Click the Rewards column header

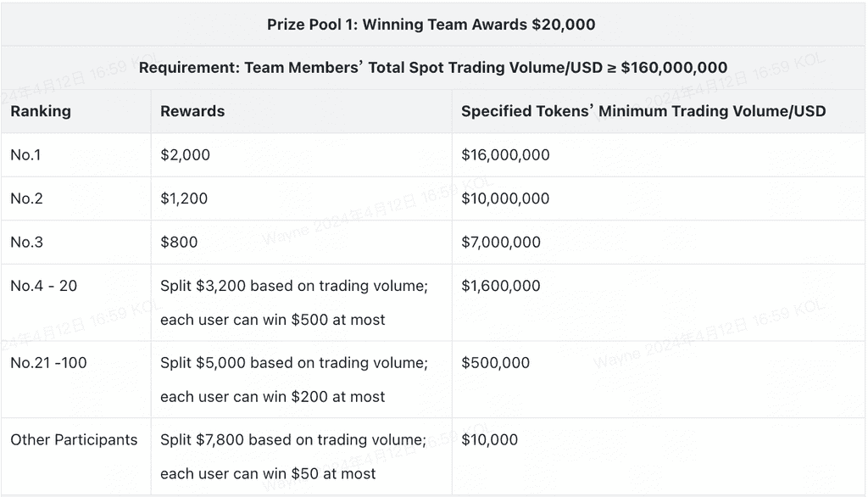tap(192, 111)
